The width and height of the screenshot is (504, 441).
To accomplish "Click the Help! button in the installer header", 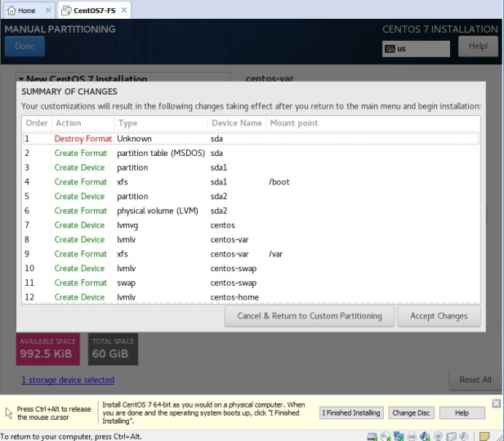I will pyautogui.click(x=477, y=47).
